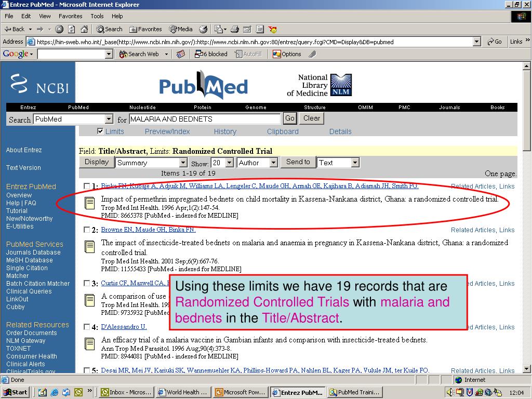Open the Author sort dropdown
This screenshot has height=399, width=532.
[274, 163]
